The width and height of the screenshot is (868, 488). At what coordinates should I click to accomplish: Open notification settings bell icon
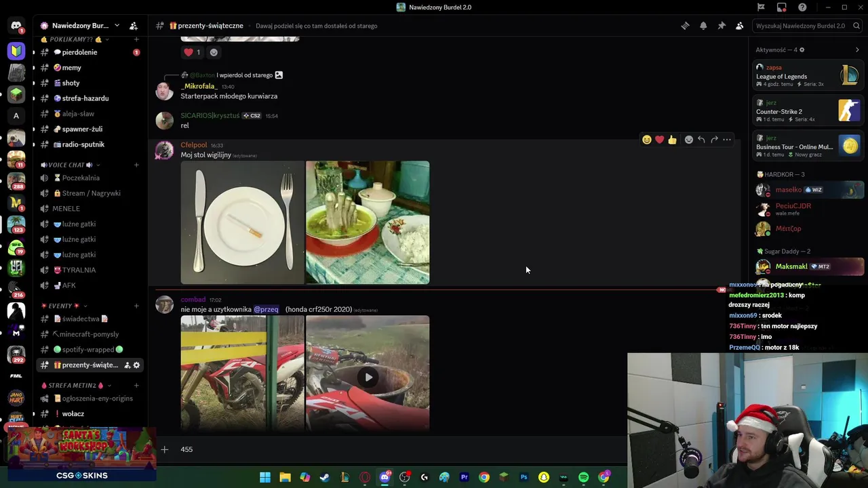pos(703,26)
